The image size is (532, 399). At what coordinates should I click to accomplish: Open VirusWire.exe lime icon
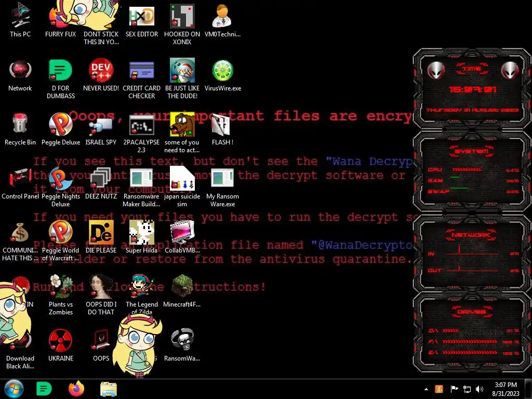pyautogui.click(x=222, y=75)
